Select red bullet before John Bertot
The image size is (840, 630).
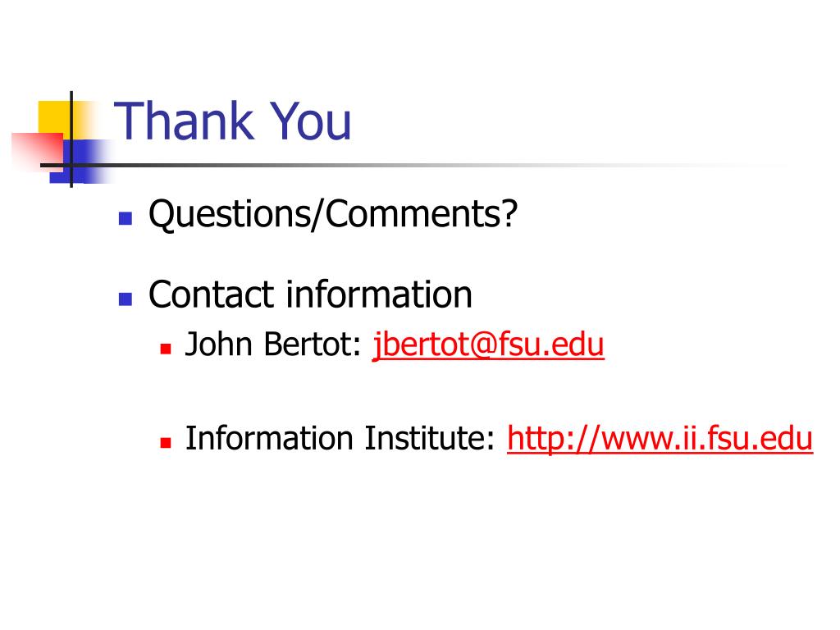[166, 349]
